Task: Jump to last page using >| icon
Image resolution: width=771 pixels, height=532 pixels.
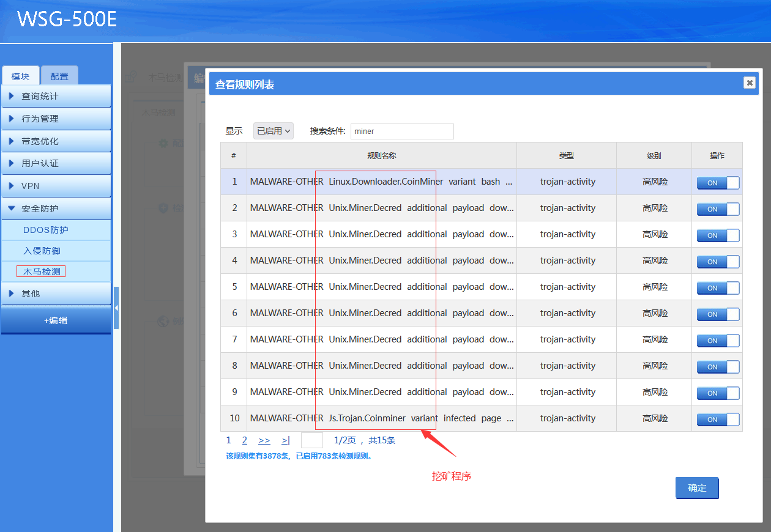Action: [x=285, y=440]
